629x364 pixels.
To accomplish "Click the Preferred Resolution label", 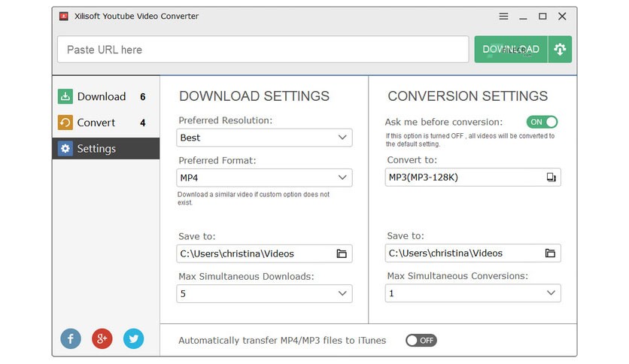I will pos(225,120).
